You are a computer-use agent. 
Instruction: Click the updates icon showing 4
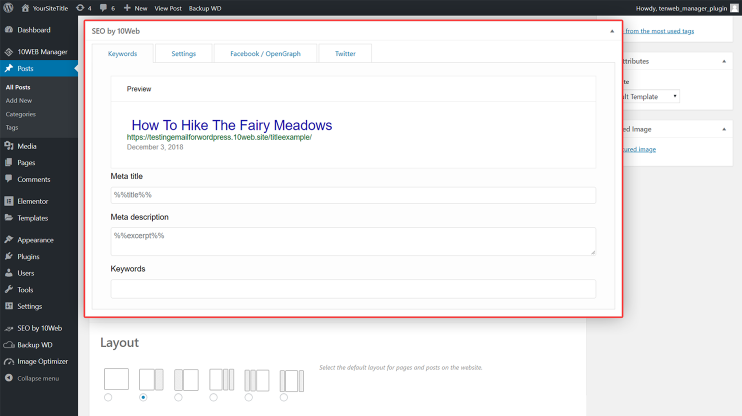click(x=80, y=8)
